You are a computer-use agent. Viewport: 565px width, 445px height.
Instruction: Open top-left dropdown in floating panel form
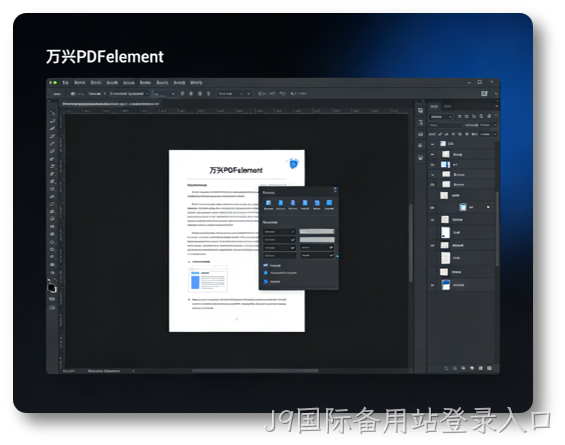(x=279, y=232)
